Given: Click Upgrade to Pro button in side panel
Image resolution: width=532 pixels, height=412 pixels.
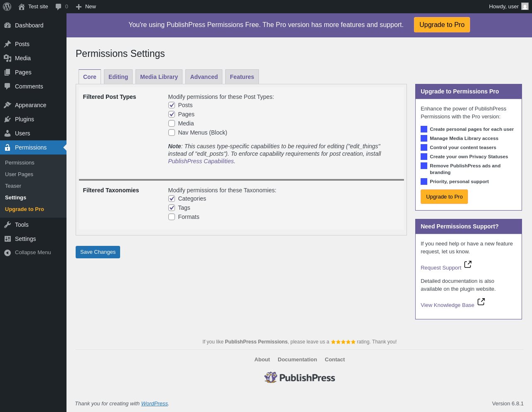Looking at the screenshot, I should click(x=444, y=197).
